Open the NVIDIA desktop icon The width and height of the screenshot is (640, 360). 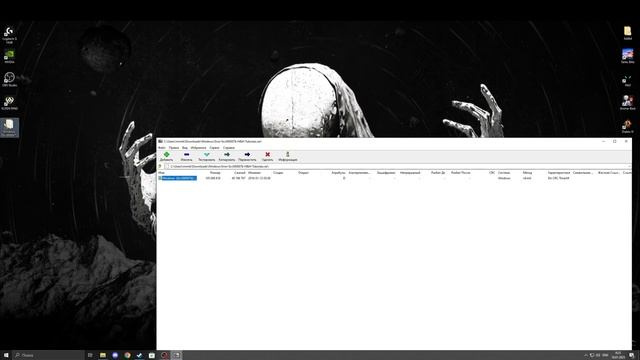(x=9, y=57)
